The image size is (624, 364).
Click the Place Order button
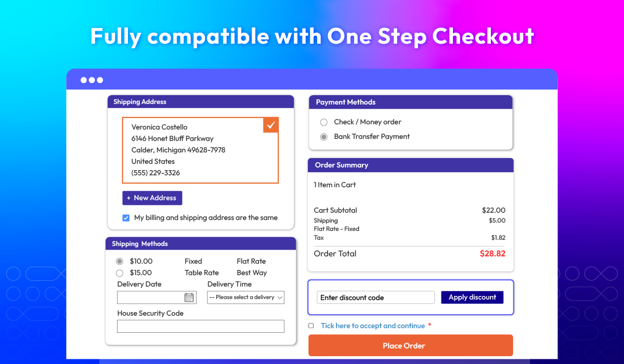point(410,346)
